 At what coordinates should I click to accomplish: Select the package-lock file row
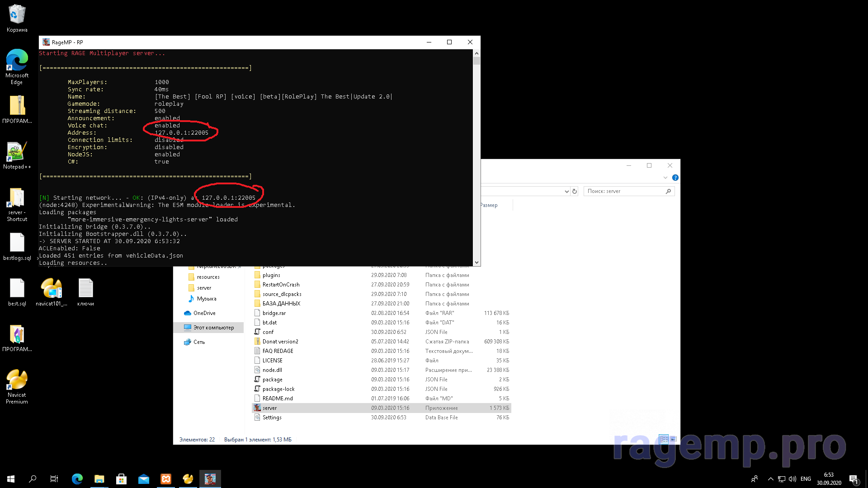click(382, 389)
